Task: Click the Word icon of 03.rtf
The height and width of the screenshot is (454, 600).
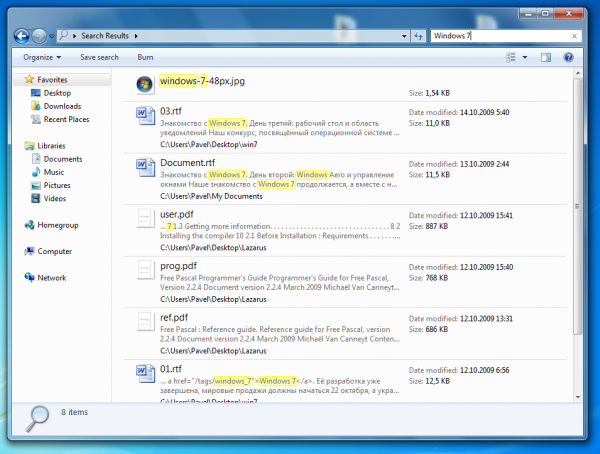Action: click(145, 116)
